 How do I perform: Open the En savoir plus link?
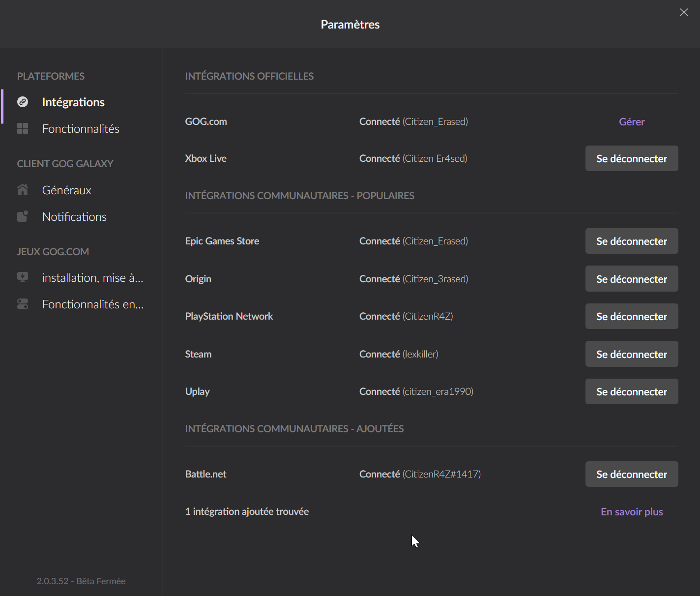click(631, 512)
